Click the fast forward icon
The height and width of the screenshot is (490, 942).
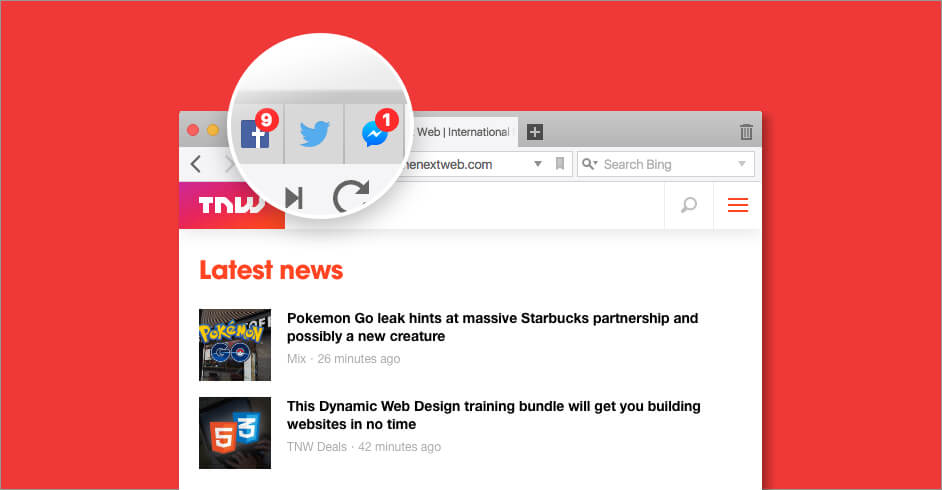pos(294,198)
